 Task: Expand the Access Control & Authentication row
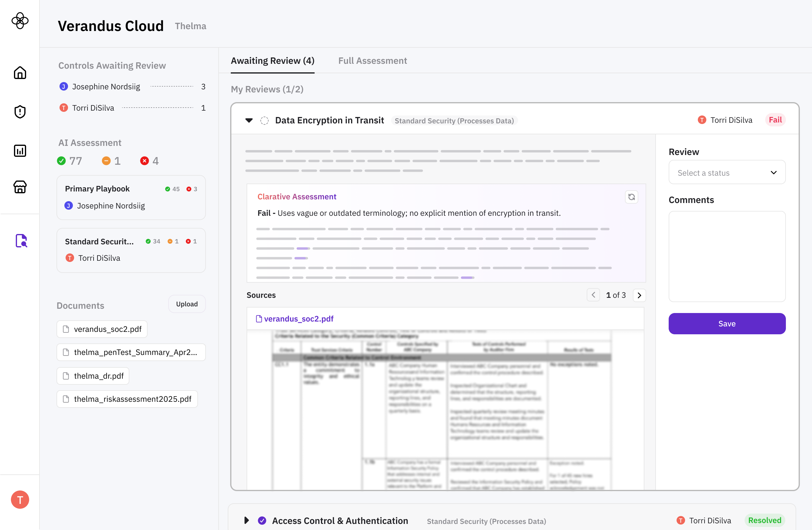click(x=246, y=521)
